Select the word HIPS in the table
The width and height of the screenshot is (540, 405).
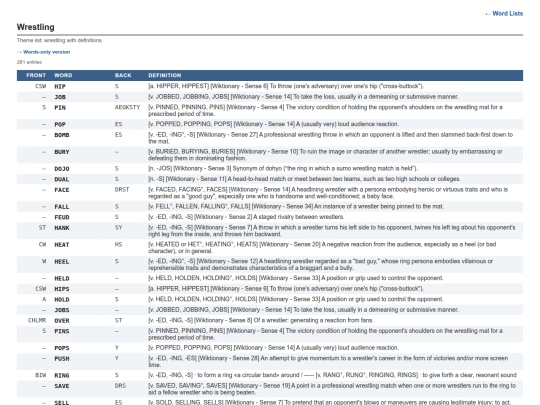[x=62, y=289]
